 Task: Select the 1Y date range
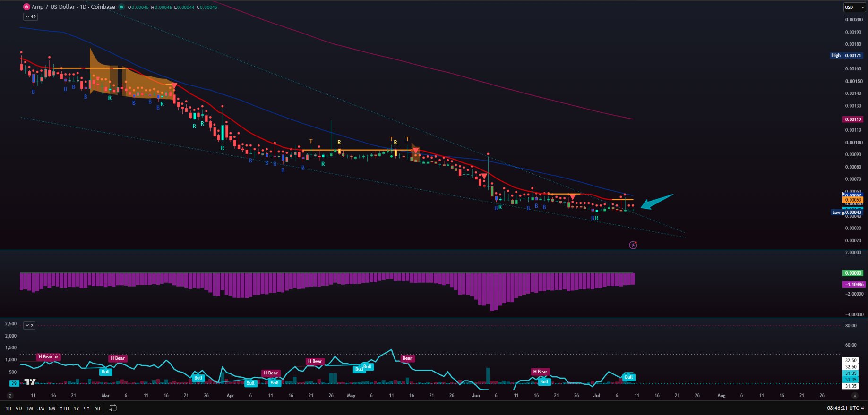[x=76, y=408]
